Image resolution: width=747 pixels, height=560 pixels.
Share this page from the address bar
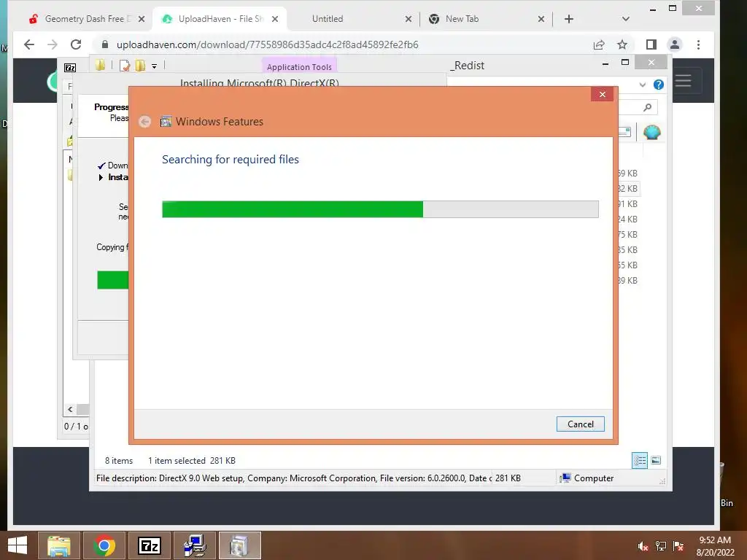599,44
